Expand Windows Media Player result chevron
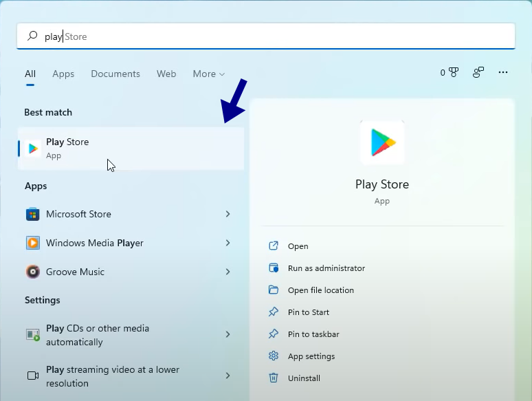 (x=228, y=243)
